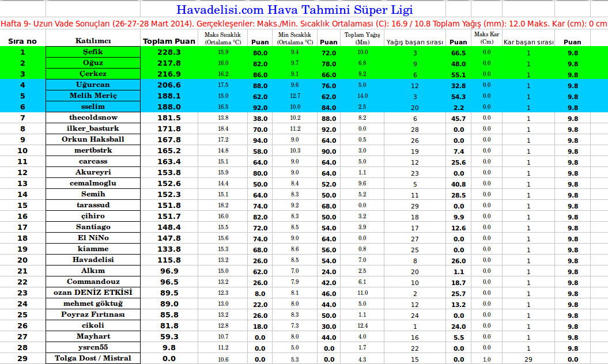Image resolution: width=608 pixels, height=364 pixels.
Task: Click the Melih Meriç participant cell
Action: tap(93, 96)
